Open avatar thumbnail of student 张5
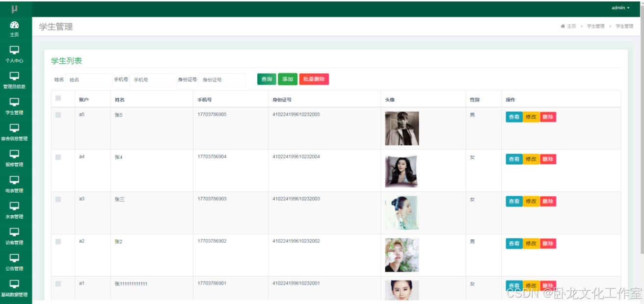 pyautogui.click(x=402, y=128)
